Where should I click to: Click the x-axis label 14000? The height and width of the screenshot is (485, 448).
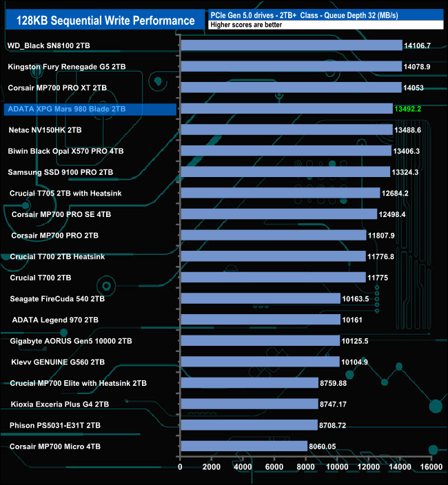(400, 467)
